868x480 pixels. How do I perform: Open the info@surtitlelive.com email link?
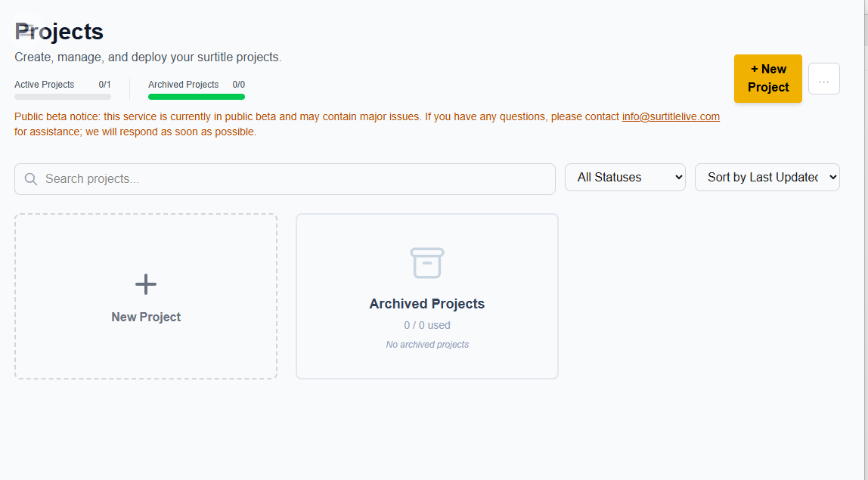(670, 116)
